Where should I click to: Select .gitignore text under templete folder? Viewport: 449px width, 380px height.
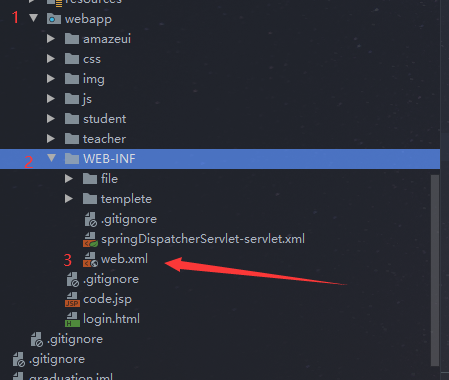[x=129, y=219]
